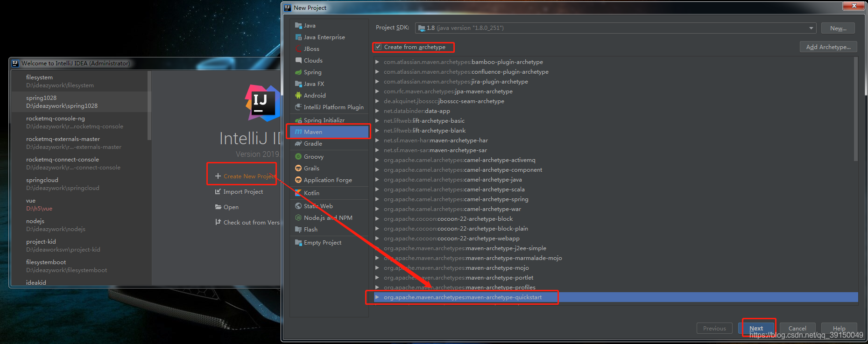Click the Application Forge icon

[x=298, y=180]
